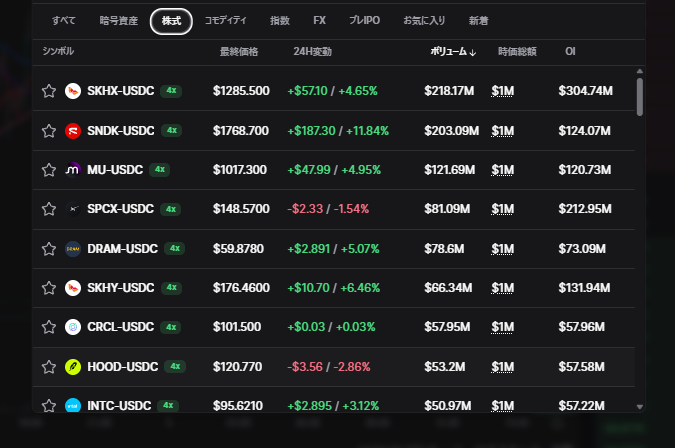Open the SNDK-USDC market row name
675x448 pixels.
121,131
